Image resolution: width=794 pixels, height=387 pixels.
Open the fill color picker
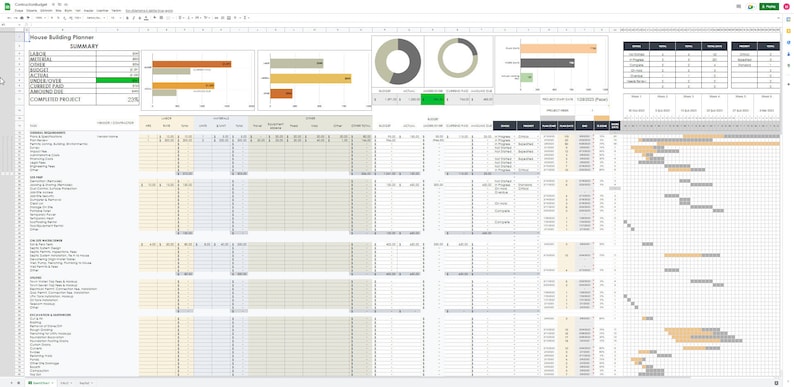click(154, 18)
